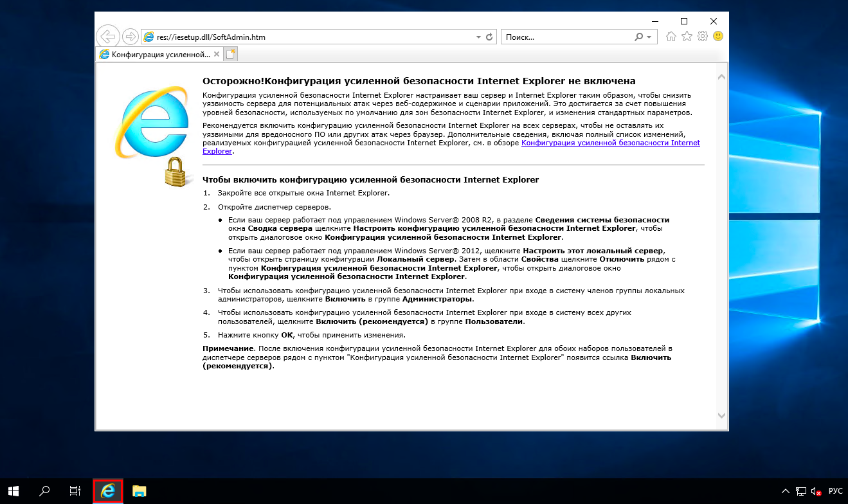Image resolution: width=848 pixels, height=504 pixels.
Task: Click the step Нажмите кнопку OK
Action: point(311,335)
